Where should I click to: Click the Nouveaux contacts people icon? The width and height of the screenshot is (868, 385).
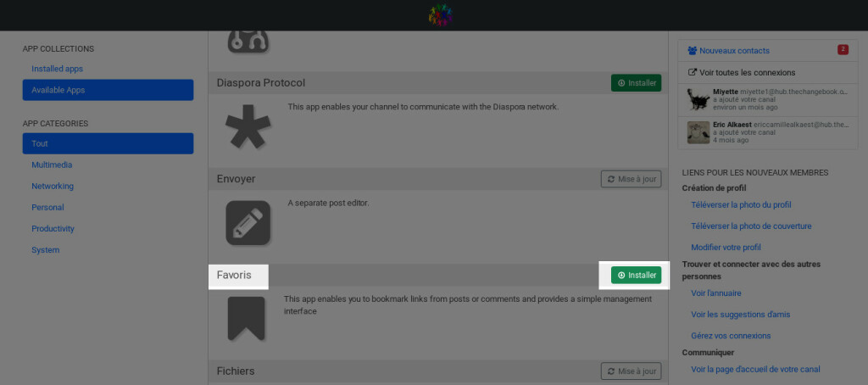click(692, 50)
